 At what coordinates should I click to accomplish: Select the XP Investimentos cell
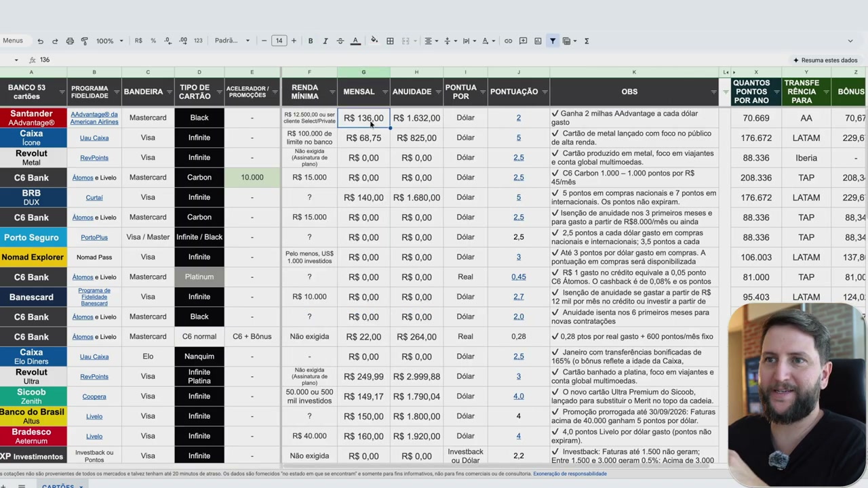coord(32,456)
